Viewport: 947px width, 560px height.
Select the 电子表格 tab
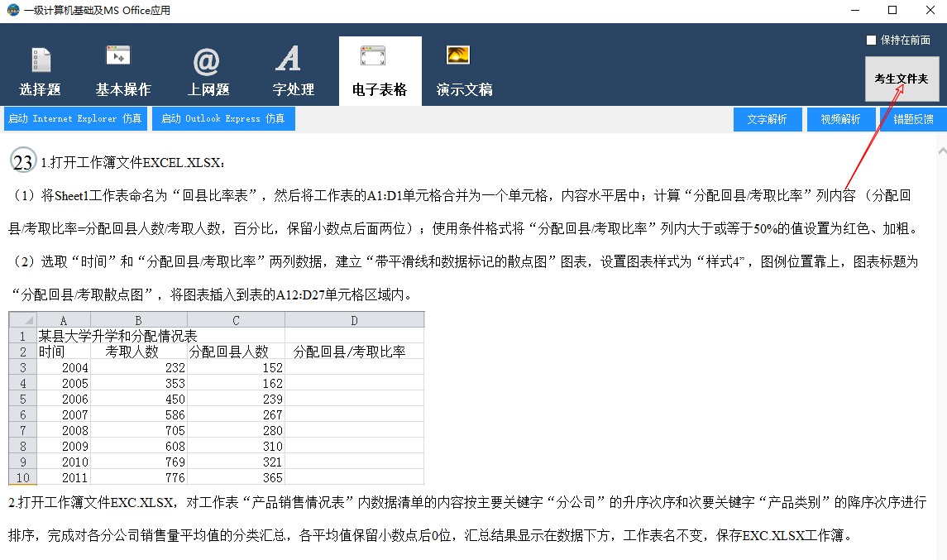pyautogui.click(x=380, y=71)
